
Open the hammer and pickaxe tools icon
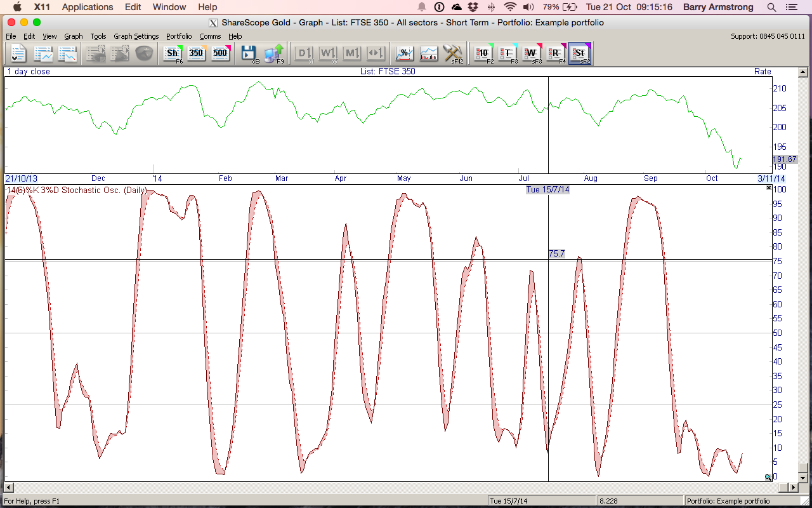(452, 53)
